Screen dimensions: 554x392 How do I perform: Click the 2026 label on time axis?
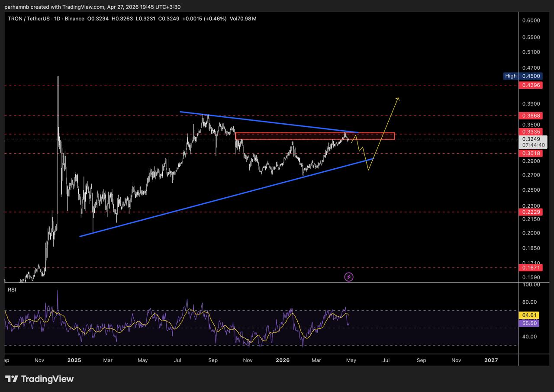(283, 360)
